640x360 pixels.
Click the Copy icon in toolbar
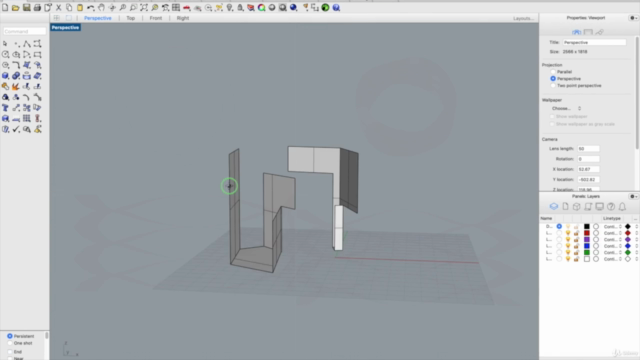coord(69,8)
